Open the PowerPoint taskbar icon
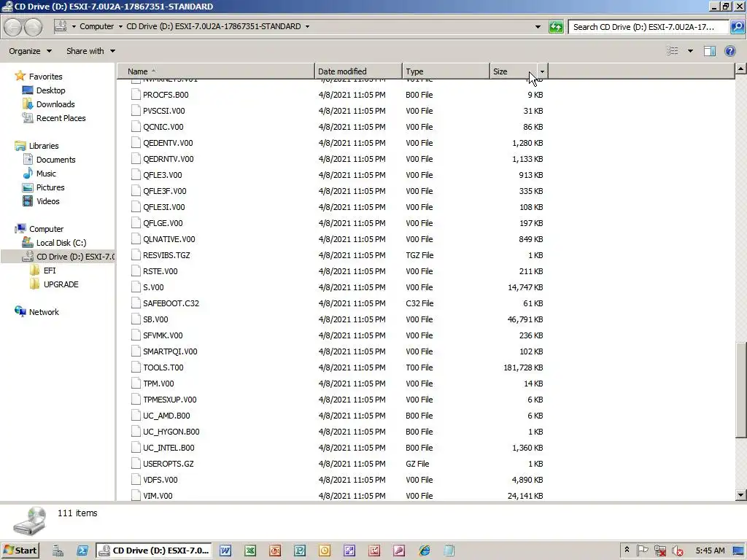Viewport: 747px width, 560px height. 275,551
